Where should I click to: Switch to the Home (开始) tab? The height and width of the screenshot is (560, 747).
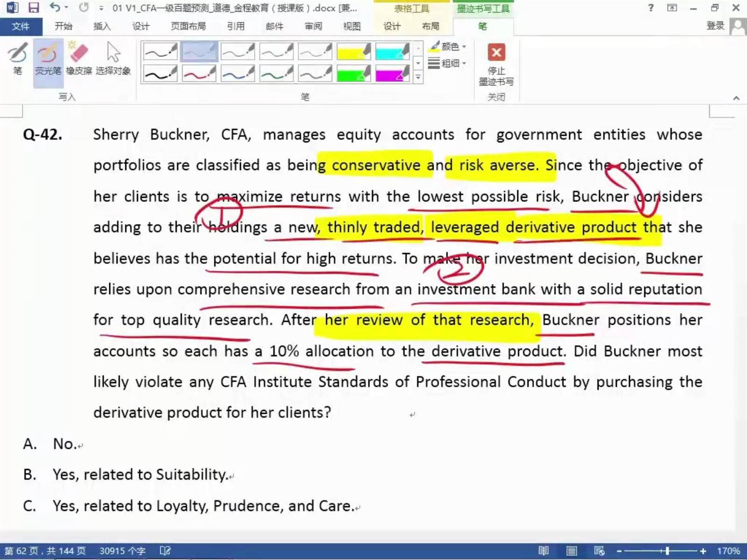pos(63,26)
